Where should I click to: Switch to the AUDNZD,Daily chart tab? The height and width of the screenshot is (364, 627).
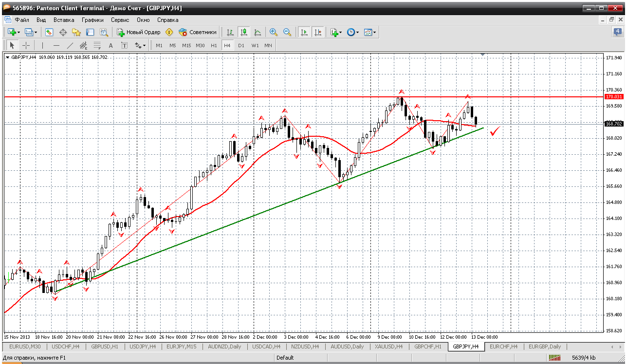coord(224,346)
